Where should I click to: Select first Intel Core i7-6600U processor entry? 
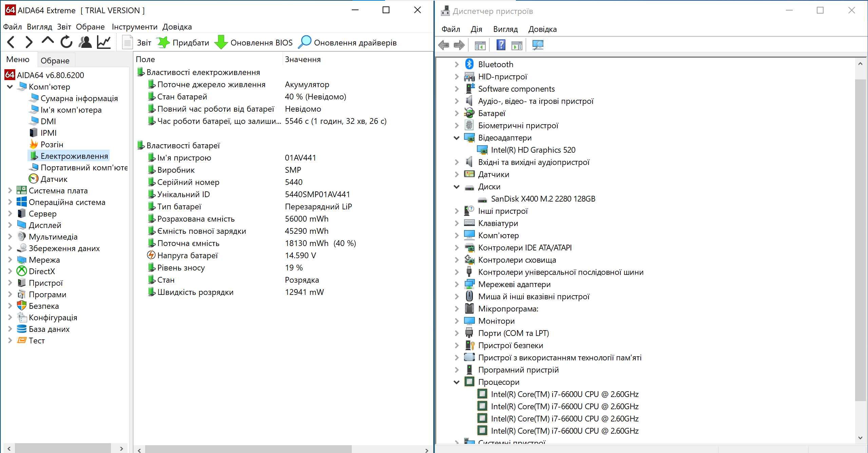[558, 394]
